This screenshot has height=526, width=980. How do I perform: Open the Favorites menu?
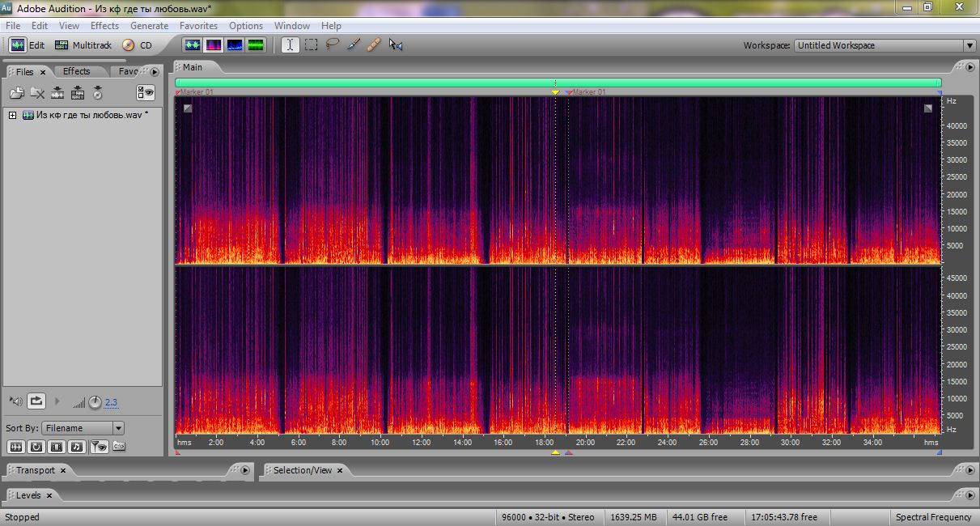point(198,26)
